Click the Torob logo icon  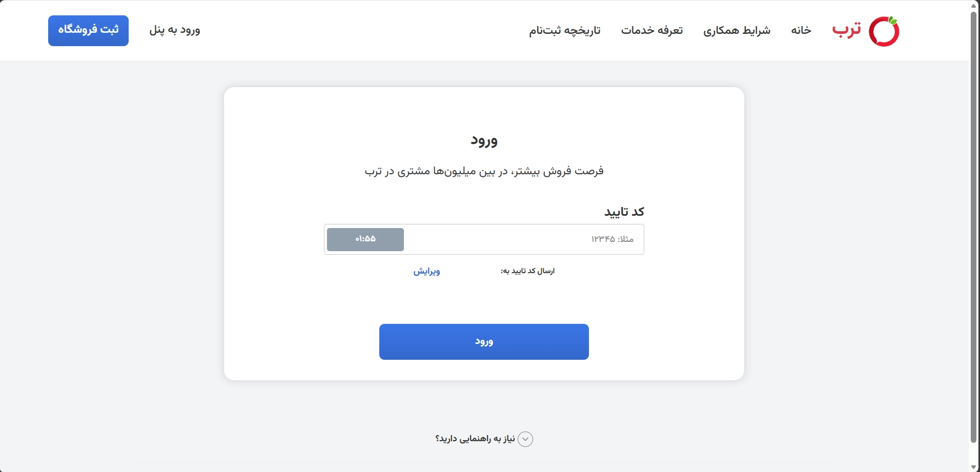(884, 30)
